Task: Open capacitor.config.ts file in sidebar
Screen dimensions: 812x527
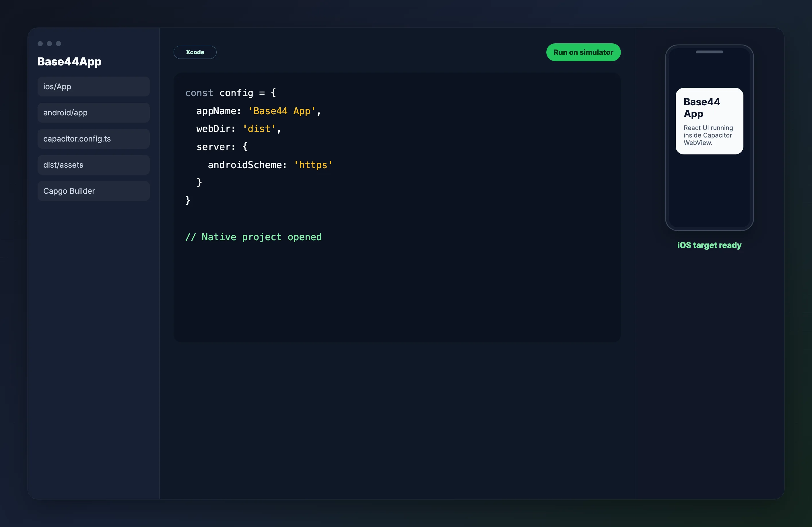Action: 94,139
